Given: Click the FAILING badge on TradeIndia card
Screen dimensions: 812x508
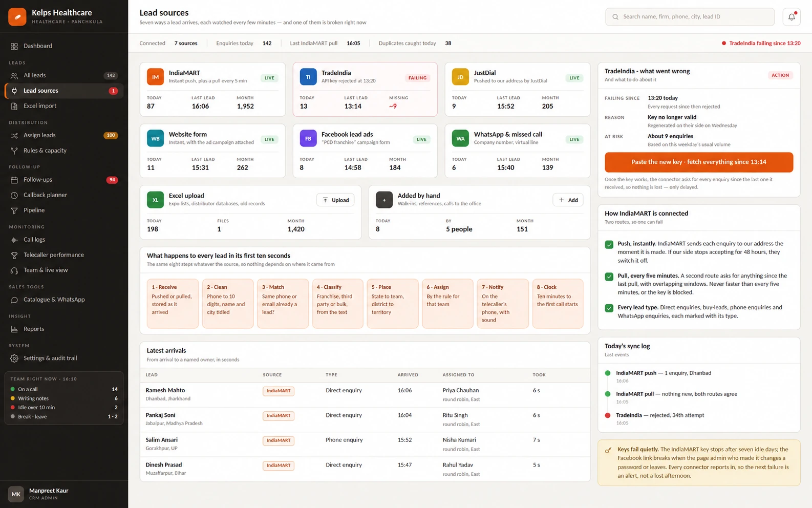Looking at the screenshot, I should point(417,78).
